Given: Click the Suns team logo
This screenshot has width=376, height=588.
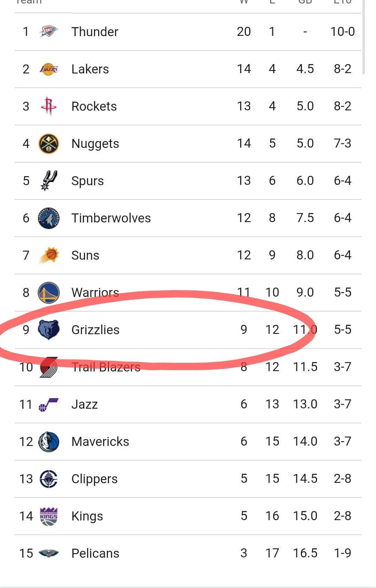Looking at the screenshot, I should pyautogui.click(x=49, y=255).
